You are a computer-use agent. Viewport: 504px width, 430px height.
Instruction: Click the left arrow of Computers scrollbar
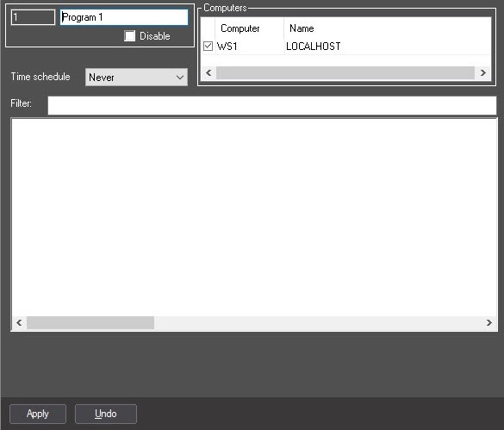208,72
